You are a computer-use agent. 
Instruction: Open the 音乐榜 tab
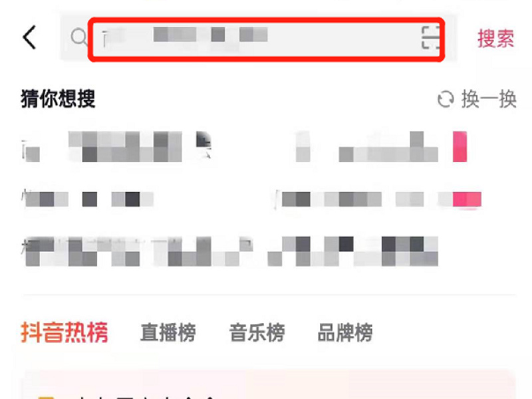click(x=257, y=332)
